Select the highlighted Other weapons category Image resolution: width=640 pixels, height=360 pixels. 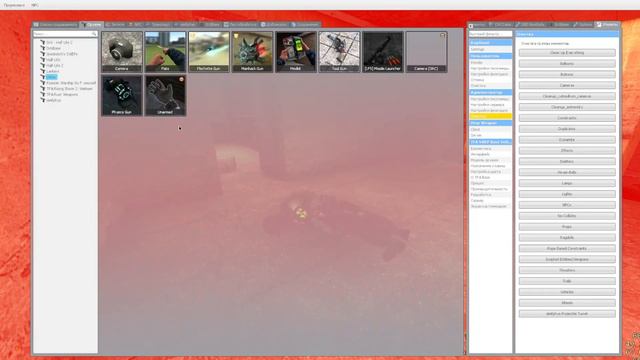[51, 77]
